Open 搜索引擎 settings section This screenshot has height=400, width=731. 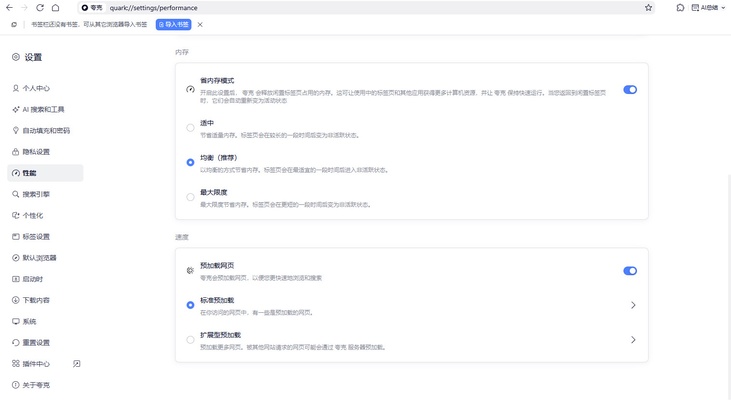pos(36,194)
